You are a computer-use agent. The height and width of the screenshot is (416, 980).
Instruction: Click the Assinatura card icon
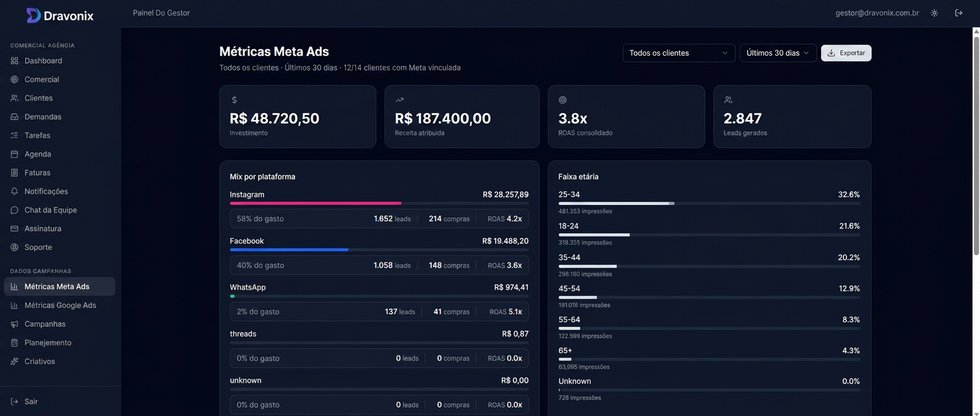tap(14, 228)
